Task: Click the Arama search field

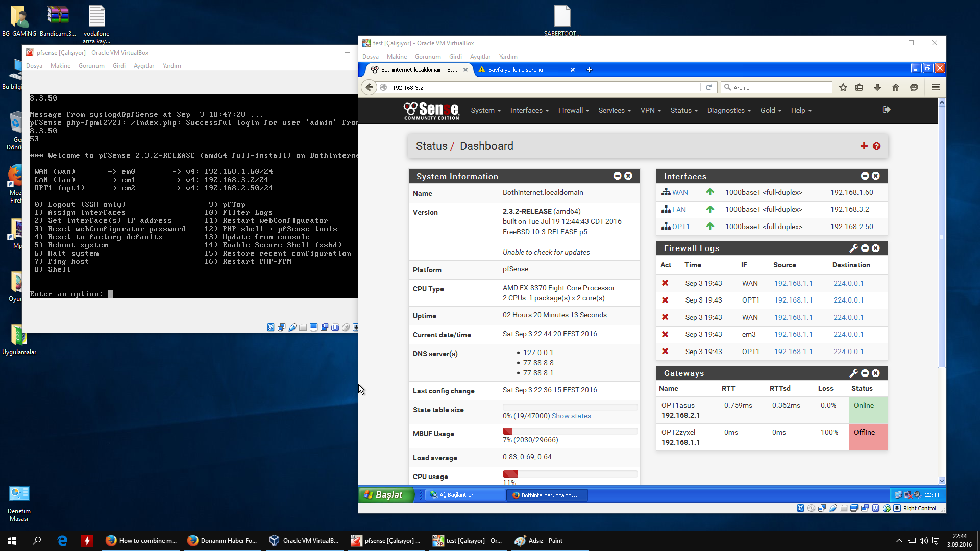Action: pos(777,87)
